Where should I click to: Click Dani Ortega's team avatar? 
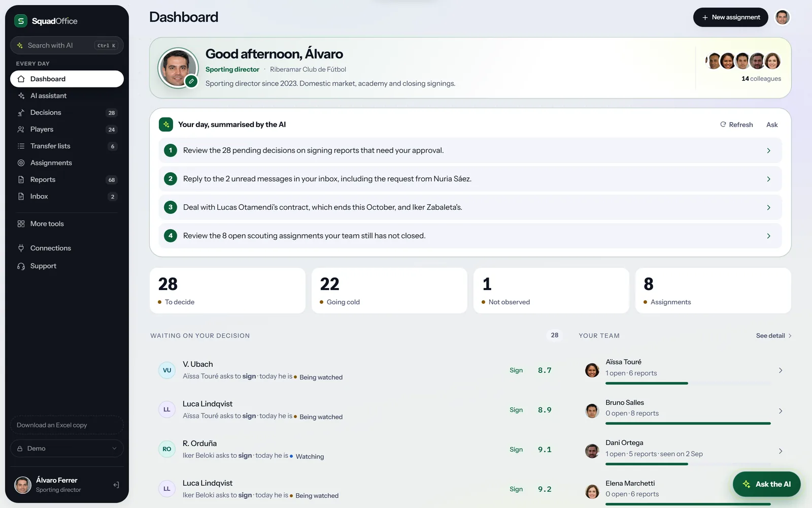coord(592,451)
